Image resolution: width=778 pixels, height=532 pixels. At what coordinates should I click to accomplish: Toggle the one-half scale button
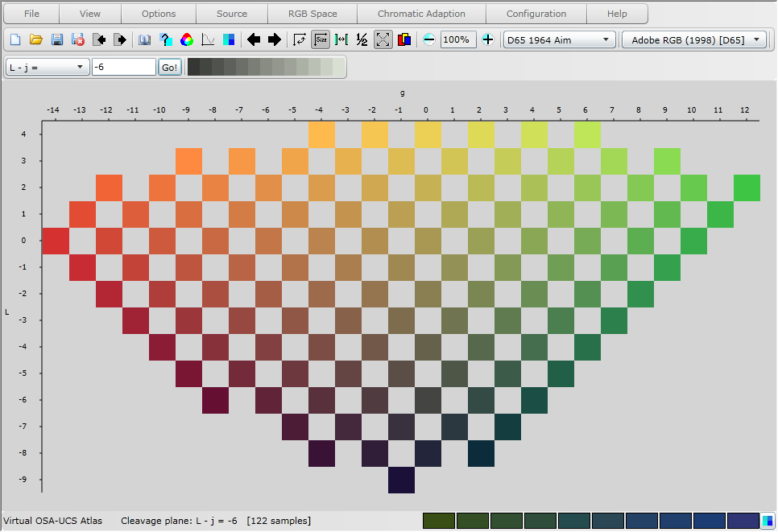tap(362, 39)
